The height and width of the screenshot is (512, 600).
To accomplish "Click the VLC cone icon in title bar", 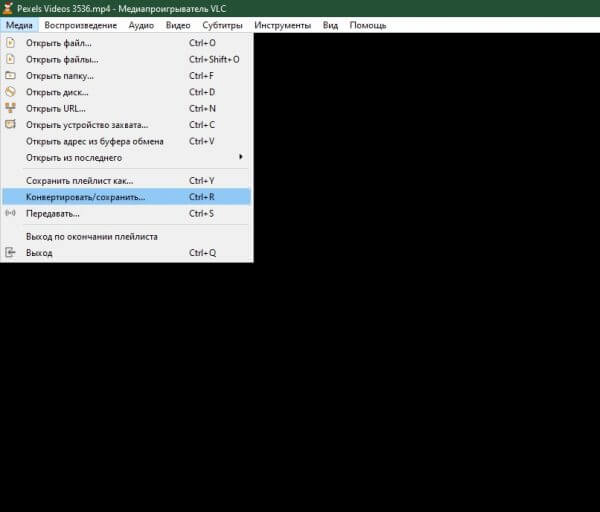I will tap(8, 8).
